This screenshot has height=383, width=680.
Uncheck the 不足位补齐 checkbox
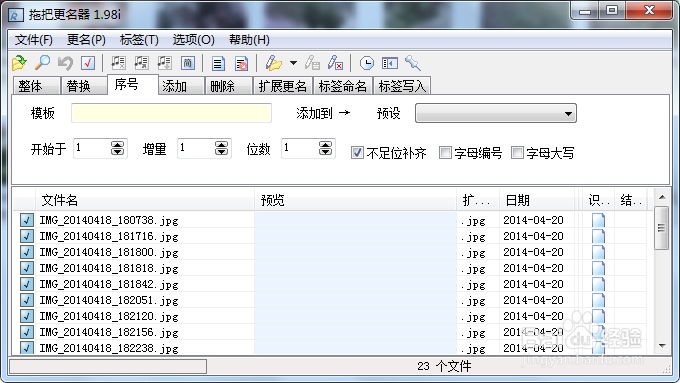tap(357, 153)
